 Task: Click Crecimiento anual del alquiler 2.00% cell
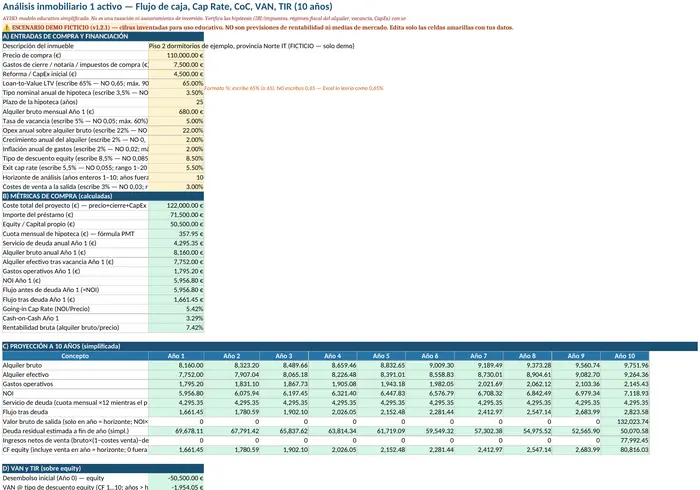click(176, 140)
